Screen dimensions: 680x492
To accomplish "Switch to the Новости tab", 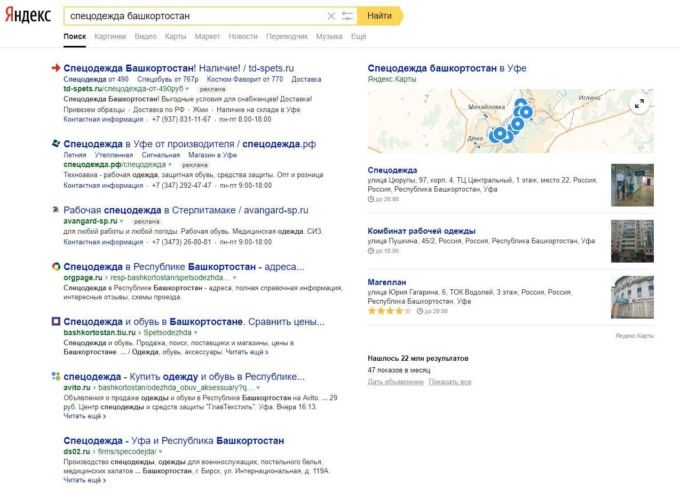I will (x=243, y=36).
